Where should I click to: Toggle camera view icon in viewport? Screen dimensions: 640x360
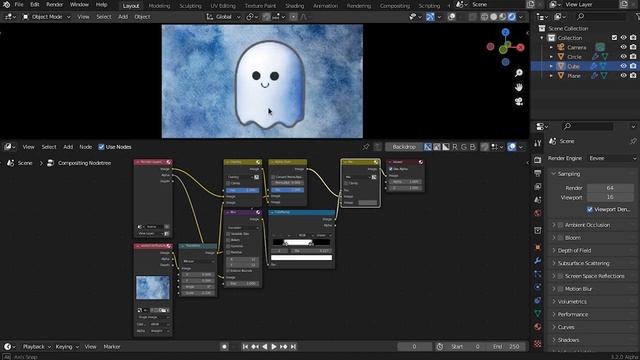pyautogui.click(x=519, y=102)
